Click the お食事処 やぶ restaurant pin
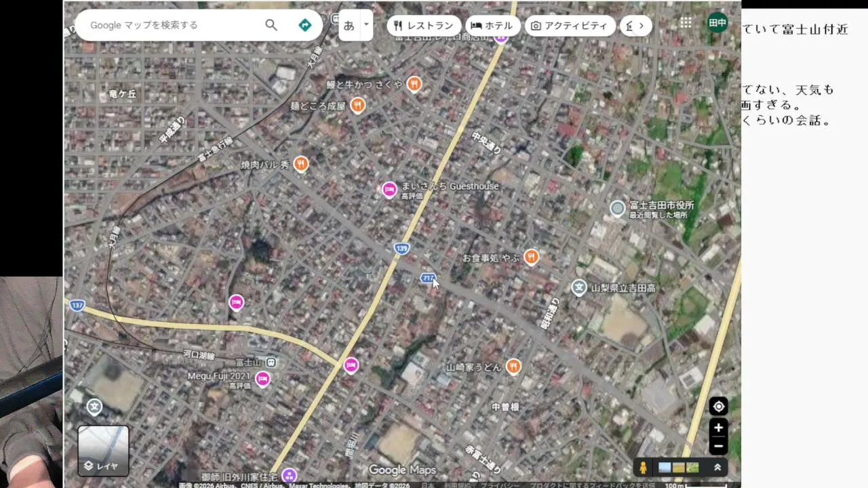This screenshot has height=488, width=868. pyautogui.click(x=531, y=257)
